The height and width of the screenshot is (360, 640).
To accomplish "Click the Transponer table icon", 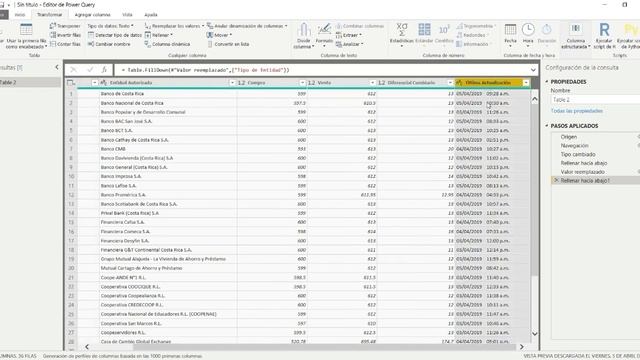I will click(x=53, y=26).
